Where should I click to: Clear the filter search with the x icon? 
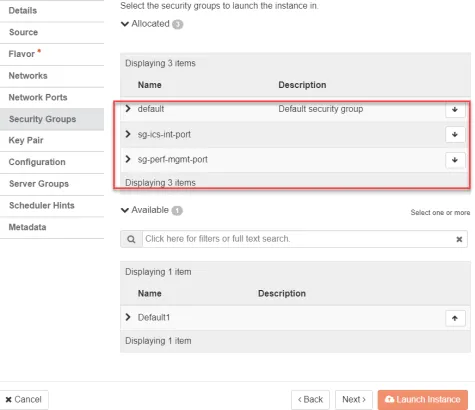pos(459,239)
